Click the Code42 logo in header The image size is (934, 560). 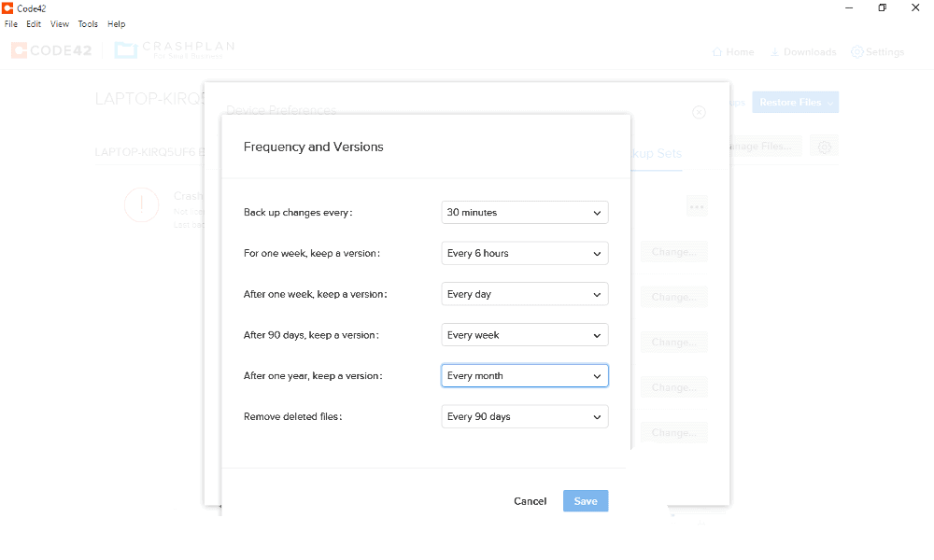pos(51,50)
